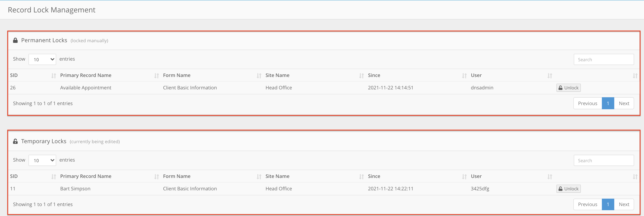The image size is (644, 216).
Task: Sort Permanent Locks by Form Name
Action: pos(212,75)
